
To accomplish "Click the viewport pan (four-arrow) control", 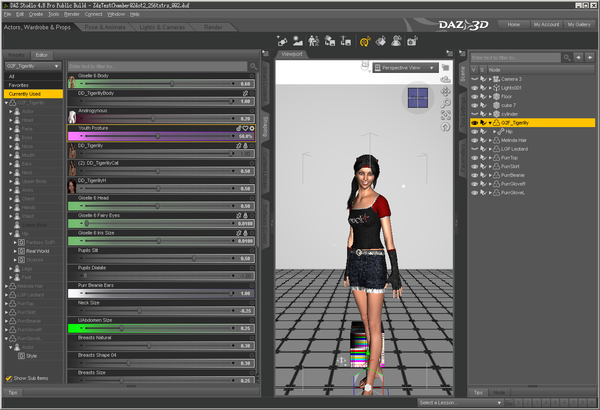I will [445, 91].
